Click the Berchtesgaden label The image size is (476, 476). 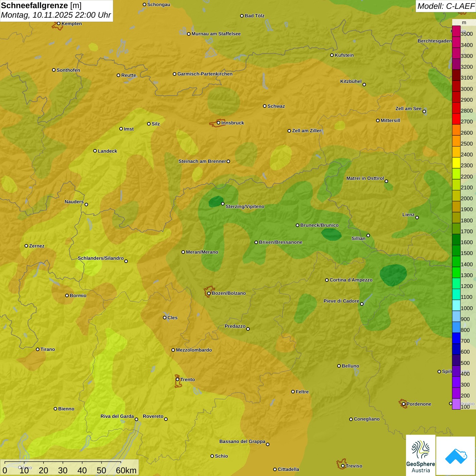point(435,41)
